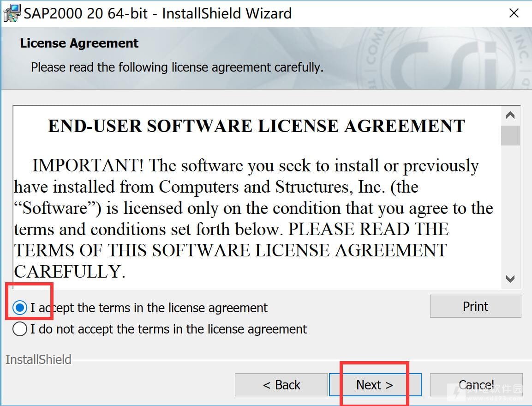Screen dimensions: 532x406
Task: Print the license agreement
Action: [x=475, y=306]
